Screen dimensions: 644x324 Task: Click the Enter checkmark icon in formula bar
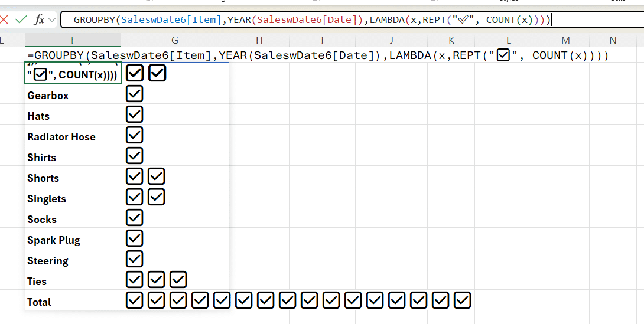[x=21, y=19]
